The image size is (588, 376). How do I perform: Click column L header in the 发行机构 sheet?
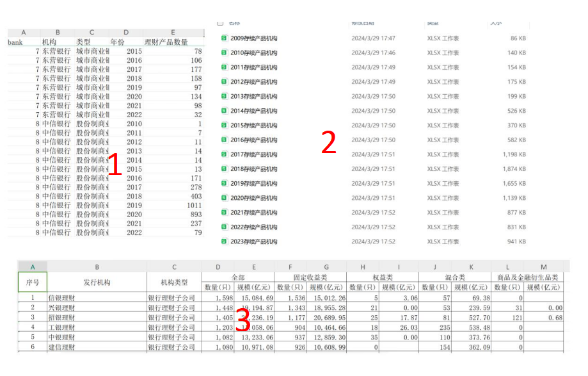point(507,267)
